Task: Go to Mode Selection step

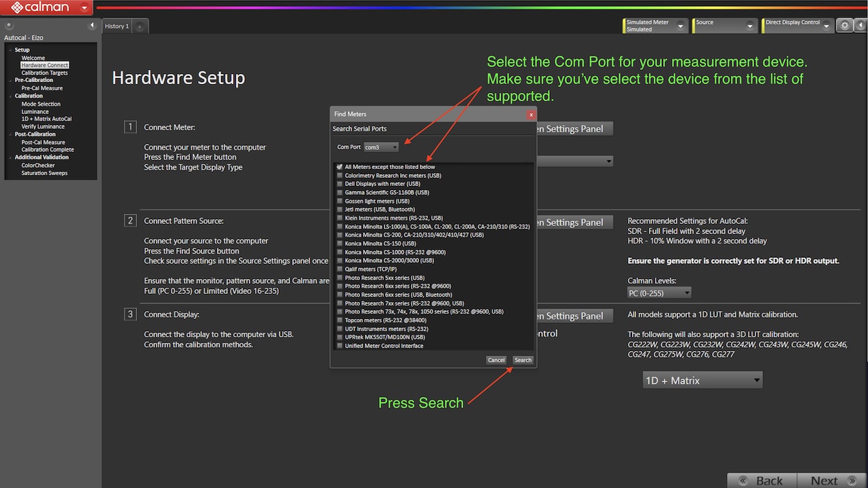Action: pyautogui.click(x=41, y=104)
